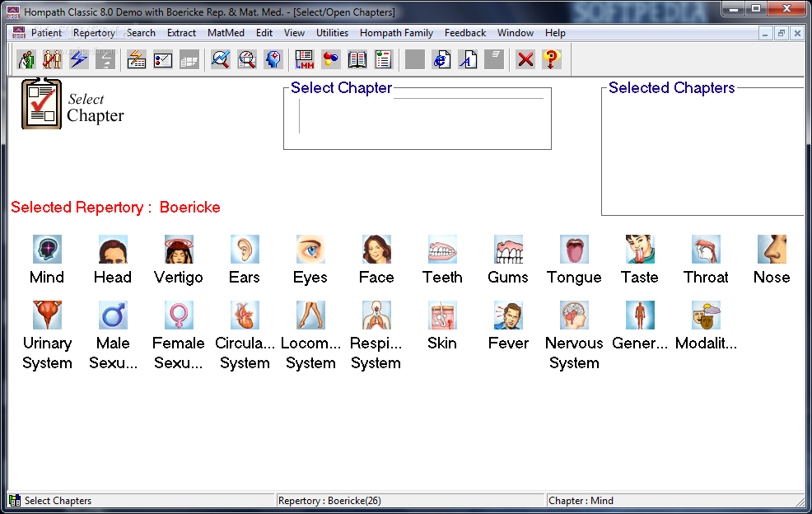Open the Edit menu
Screen dimensions: 812x514
264,33
